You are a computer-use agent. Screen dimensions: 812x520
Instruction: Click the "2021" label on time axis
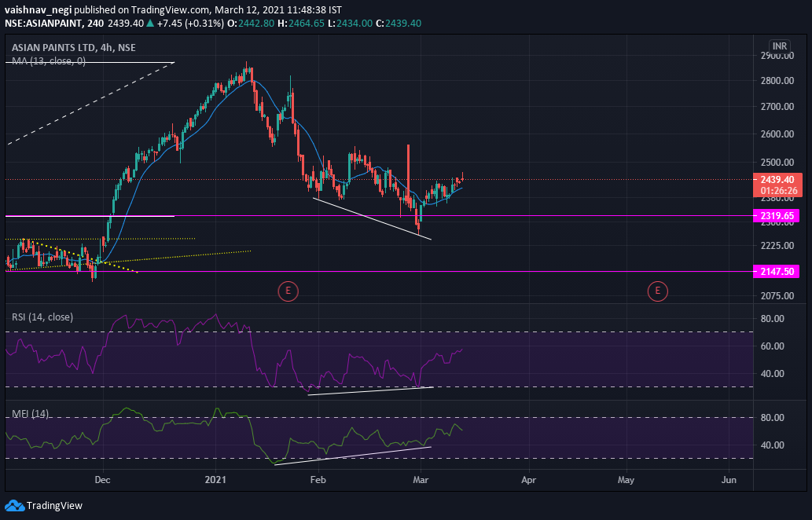coord(215,480)
